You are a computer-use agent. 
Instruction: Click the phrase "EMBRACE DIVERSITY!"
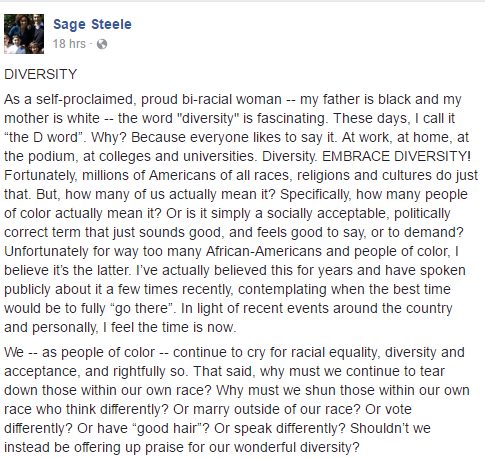pyautogui.click(x=396, y=156)
